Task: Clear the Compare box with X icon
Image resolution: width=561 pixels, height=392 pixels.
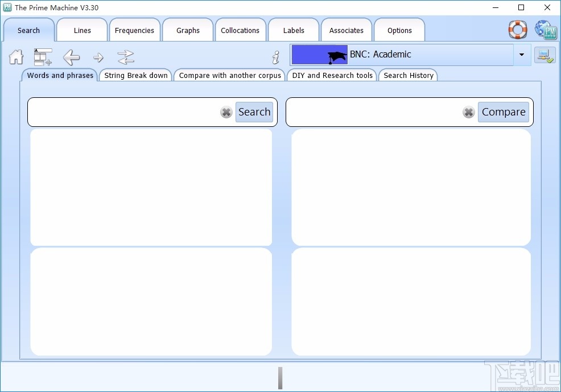Action: pos(469,112)
